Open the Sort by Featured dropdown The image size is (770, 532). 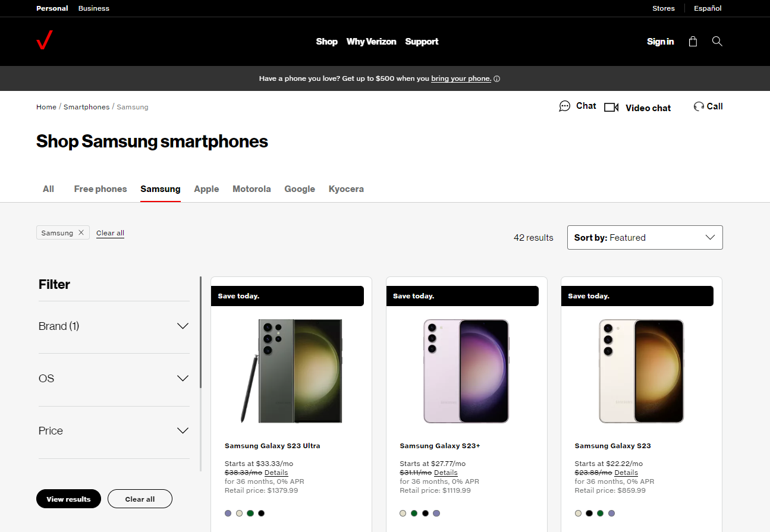tap(645, 237)
